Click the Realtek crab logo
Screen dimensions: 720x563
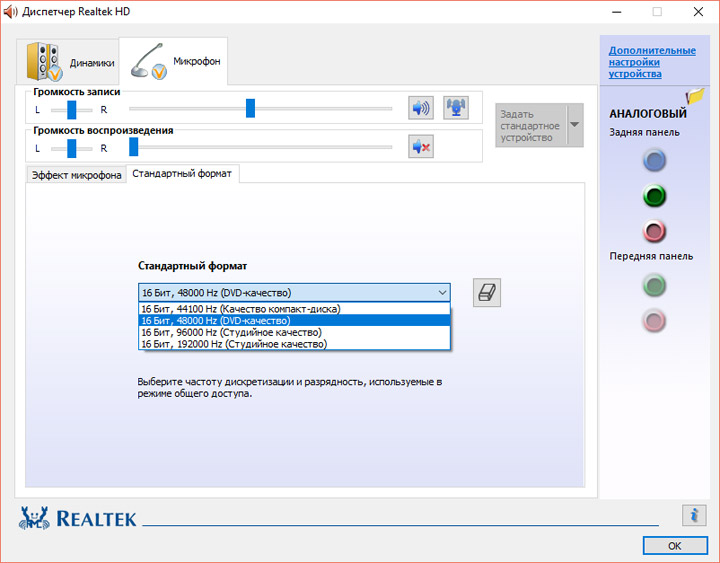(34, 518)
